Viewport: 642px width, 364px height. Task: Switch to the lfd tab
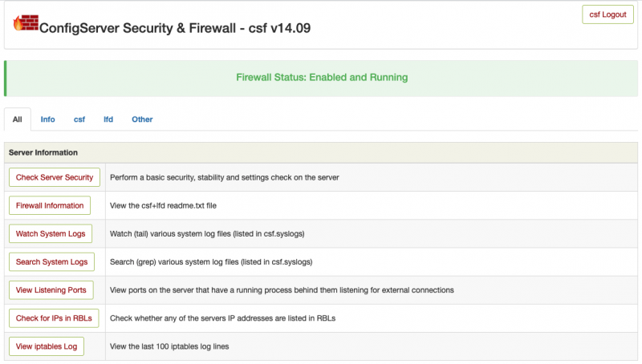pos(108,119)
